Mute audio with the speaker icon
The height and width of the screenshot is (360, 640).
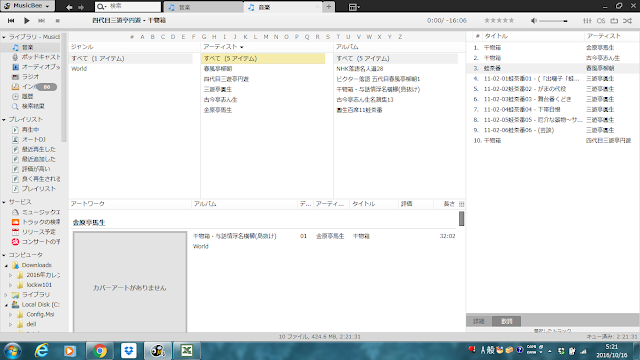click(533, 20)
